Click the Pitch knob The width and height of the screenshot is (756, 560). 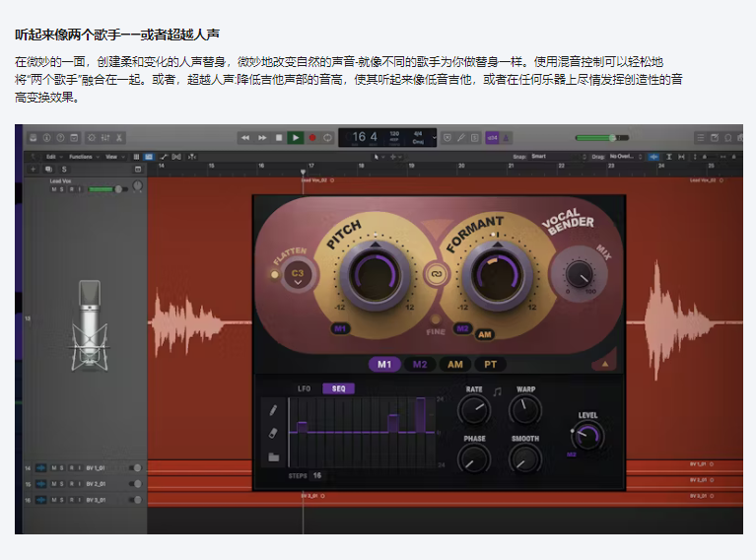click(x=376, y=276)
